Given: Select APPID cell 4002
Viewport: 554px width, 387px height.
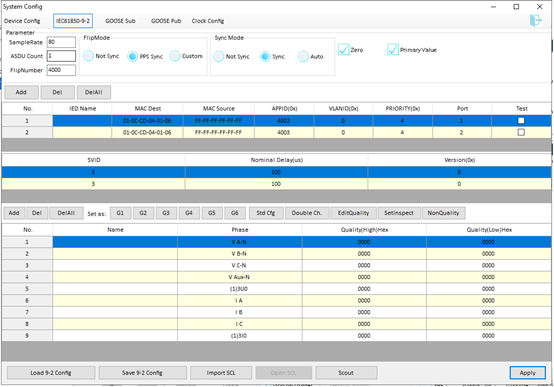Looking at the screenshot, I should click(x=284, y=121).
